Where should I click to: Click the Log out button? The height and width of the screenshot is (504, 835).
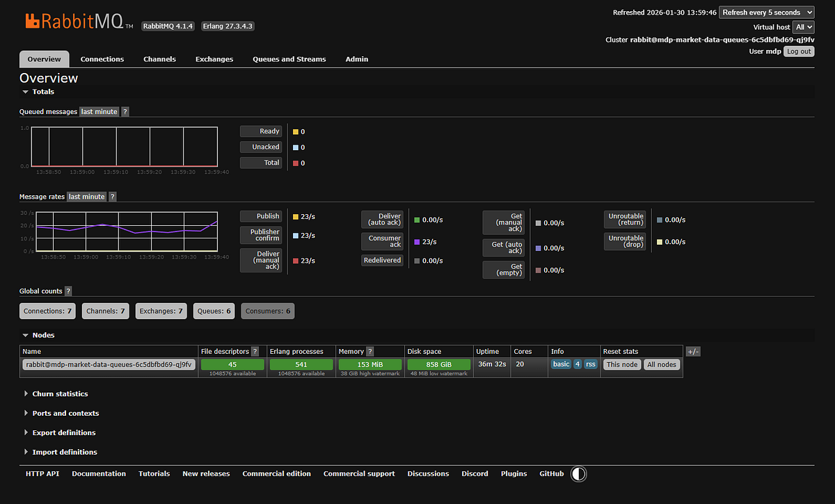coord(799,51)
